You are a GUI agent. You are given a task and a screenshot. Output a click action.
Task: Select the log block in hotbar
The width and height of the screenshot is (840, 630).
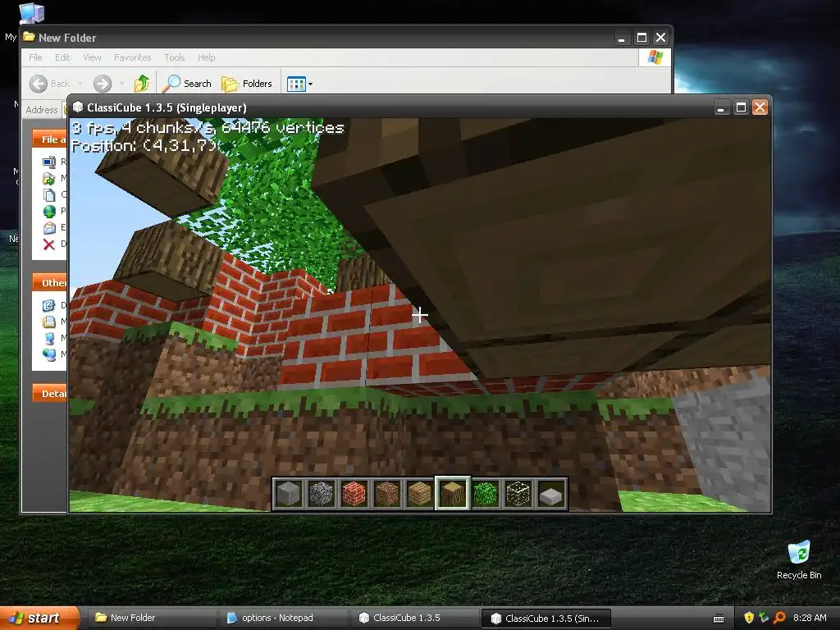(453, 493)
